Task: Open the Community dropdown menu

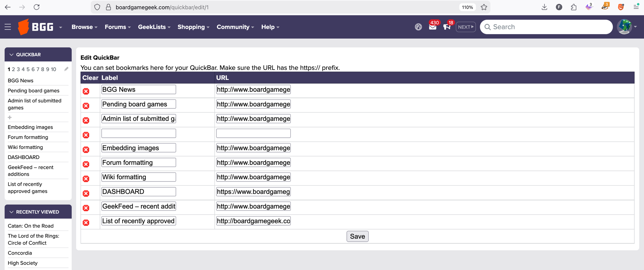Action: coord(235,27)
